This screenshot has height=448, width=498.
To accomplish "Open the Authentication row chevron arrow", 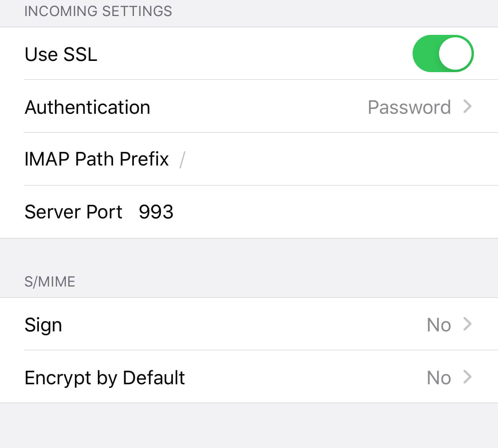I will click(467, 107).
